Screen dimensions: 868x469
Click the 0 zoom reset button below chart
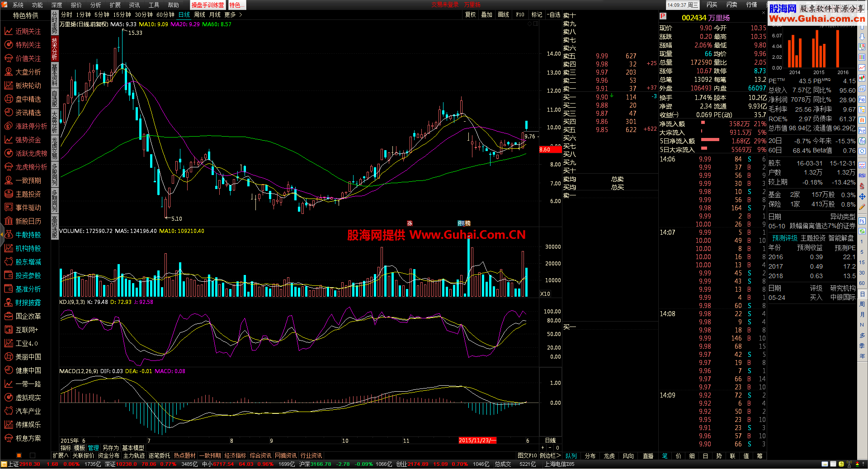[557, 448]
